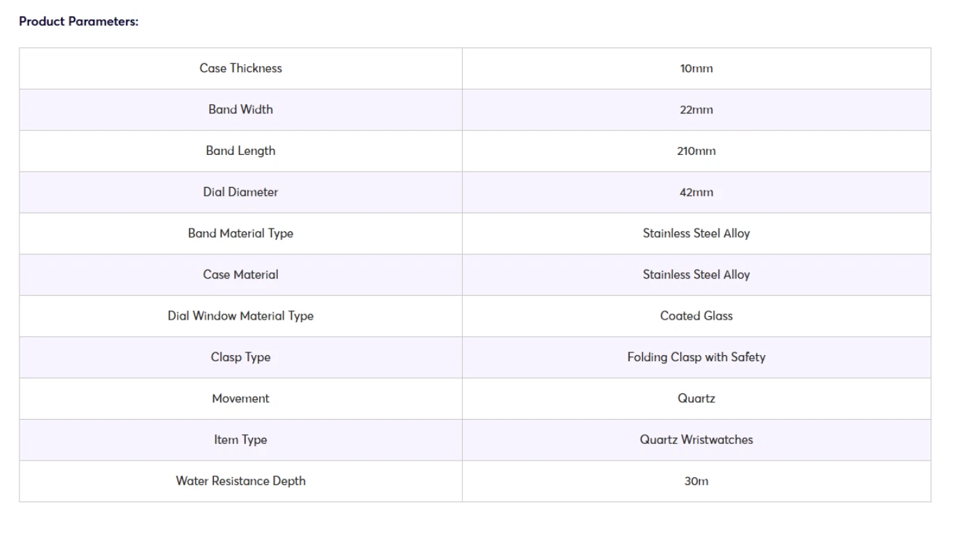
Task: Select the Quartz Wristwatches item type value
Action: (696, 440)
